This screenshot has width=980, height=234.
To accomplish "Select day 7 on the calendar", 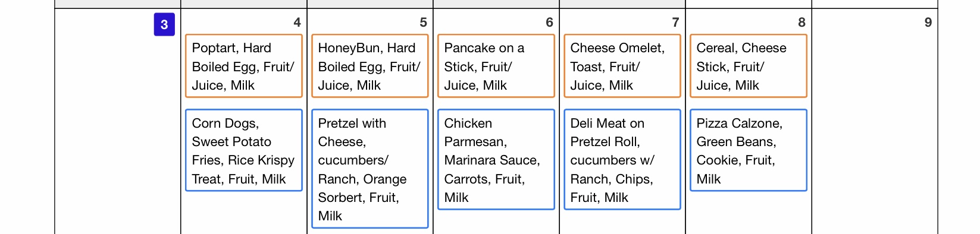I will (675, 23).
